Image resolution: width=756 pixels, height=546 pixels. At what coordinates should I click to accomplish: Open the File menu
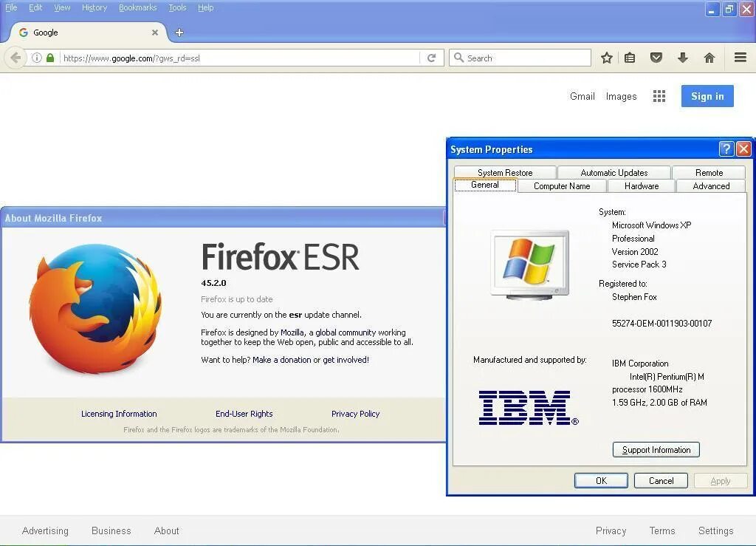(11, 7)
